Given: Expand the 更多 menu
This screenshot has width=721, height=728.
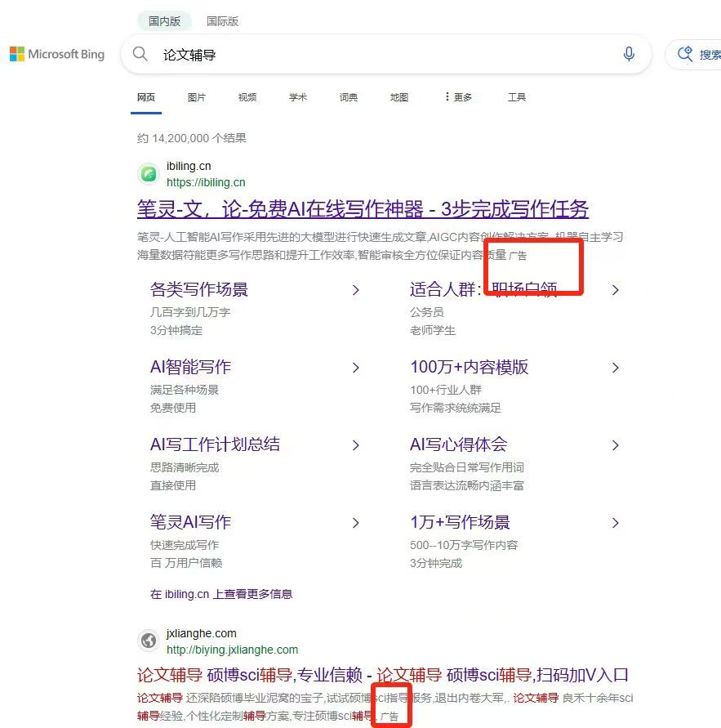Looking at the screenshot, I should (x=458, y=97).
